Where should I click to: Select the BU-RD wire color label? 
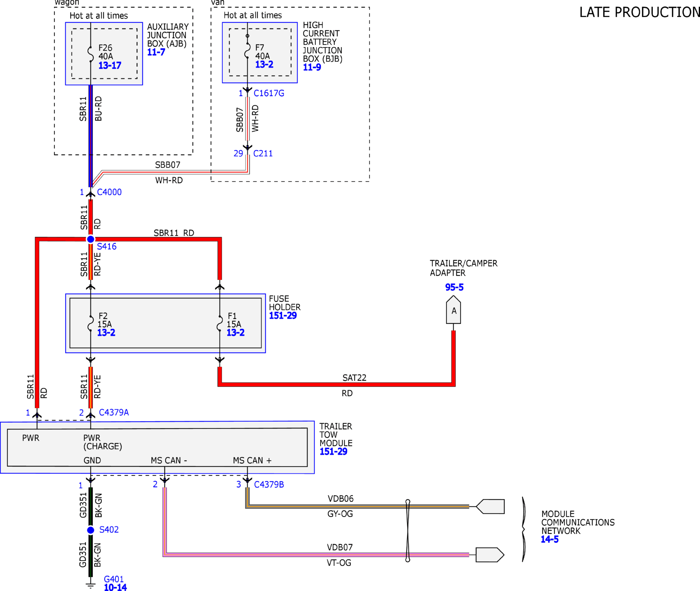(x=98, y=108)
